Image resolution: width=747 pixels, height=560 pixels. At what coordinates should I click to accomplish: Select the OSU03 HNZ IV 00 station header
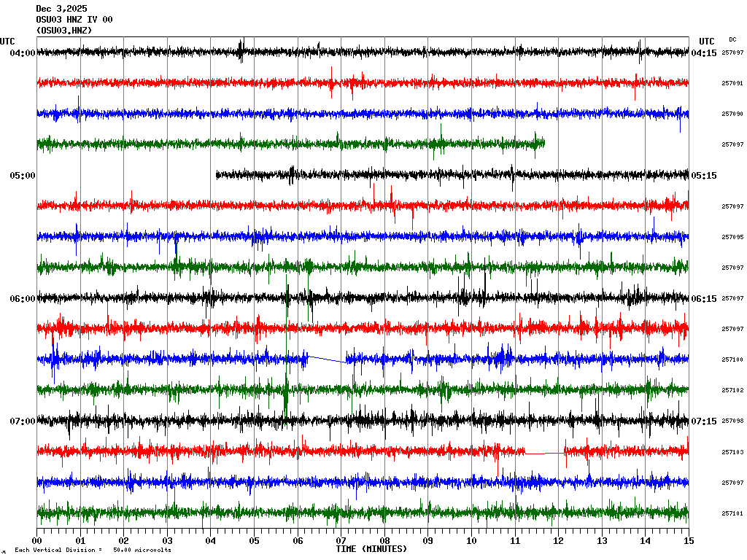pos(74,20)
